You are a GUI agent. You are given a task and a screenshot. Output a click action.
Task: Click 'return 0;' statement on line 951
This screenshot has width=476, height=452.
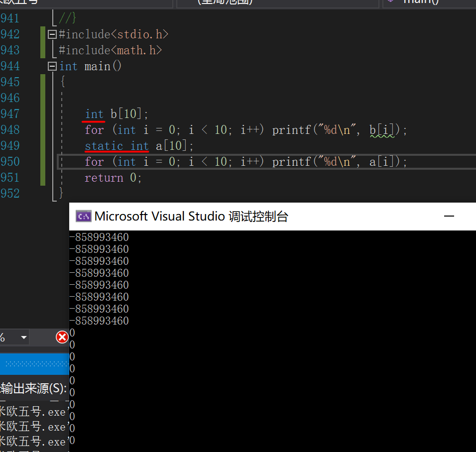[113, 178]
